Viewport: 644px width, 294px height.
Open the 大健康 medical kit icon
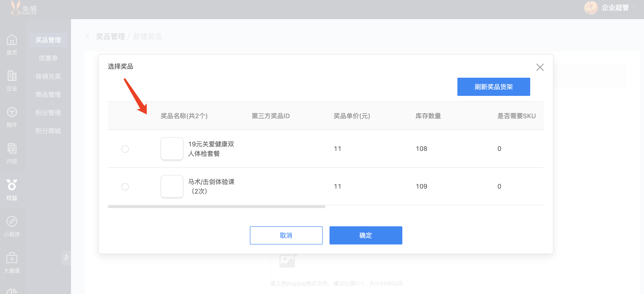tap(12, 258)
